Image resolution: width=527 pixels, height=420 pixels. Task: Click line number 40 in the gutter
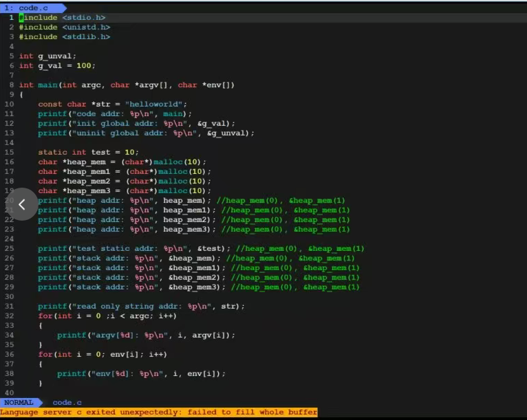click(x=10, y=393)
